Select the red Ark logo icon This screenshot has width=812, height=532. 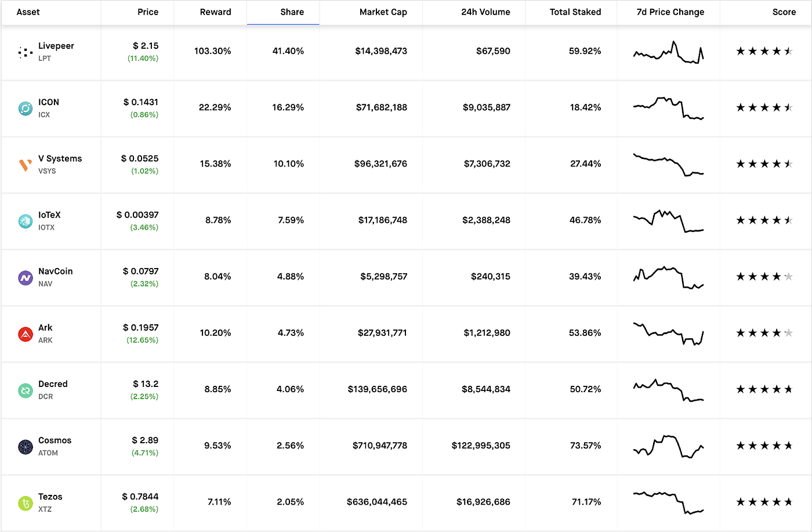point(26,333)
